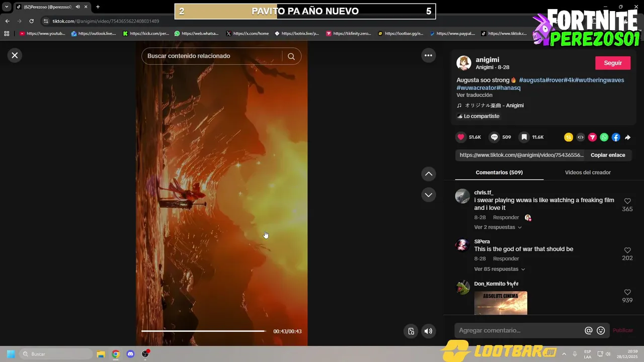Click the yellow repost icon

[569, 137]
